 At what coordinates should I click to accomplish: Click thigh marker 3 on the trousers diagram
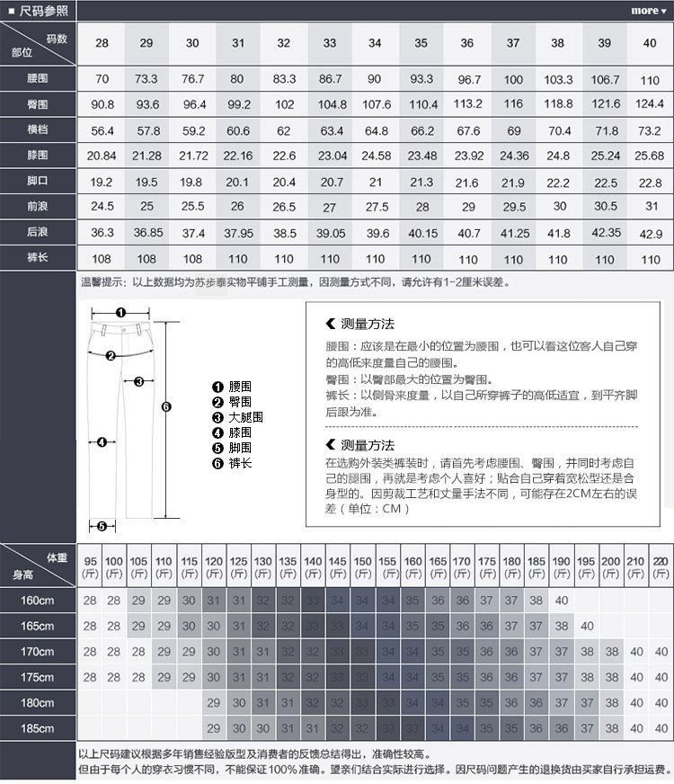(139, 381)
